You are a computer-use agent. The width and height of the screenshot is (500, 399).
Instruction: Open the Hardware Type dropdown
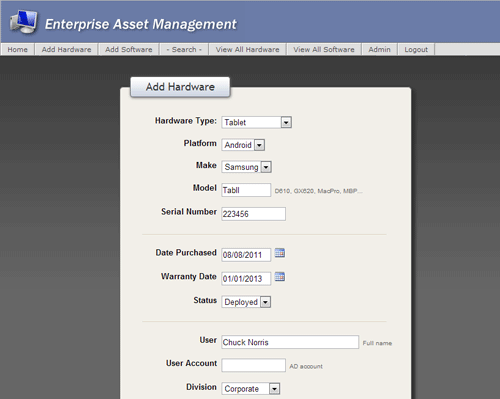click(x=257, y=122)
